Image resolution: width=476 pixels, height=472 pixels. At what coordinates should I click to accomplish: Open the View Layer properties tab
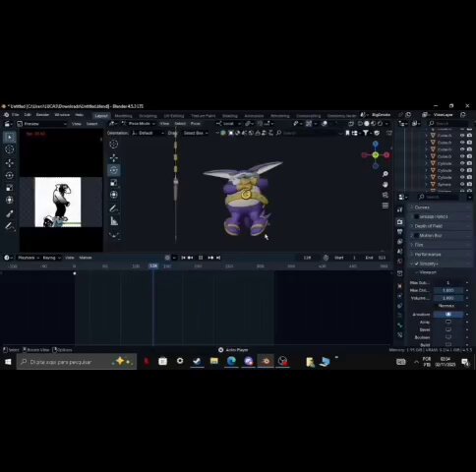[399, 242]
